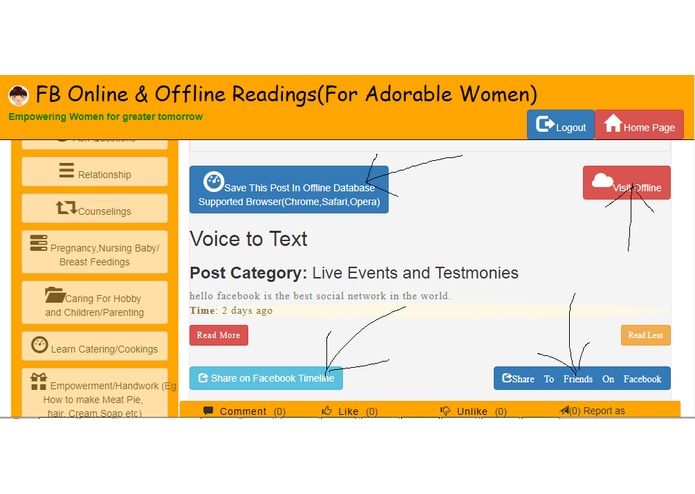The image size is (695, 494).
Task: Click the Pregnancy, Nursing Baby server icon
Action: [x=39, y=243]
